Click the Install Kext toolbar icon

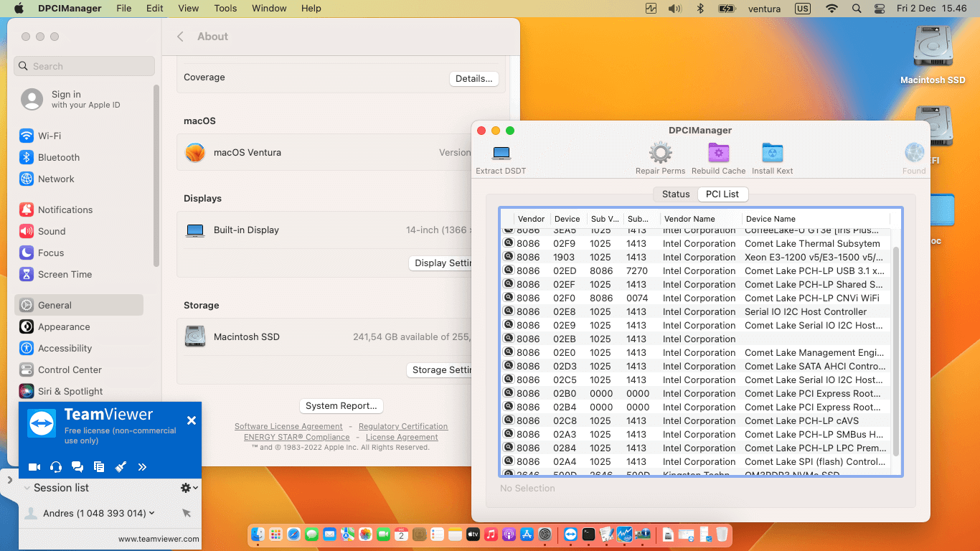[772, 153]
